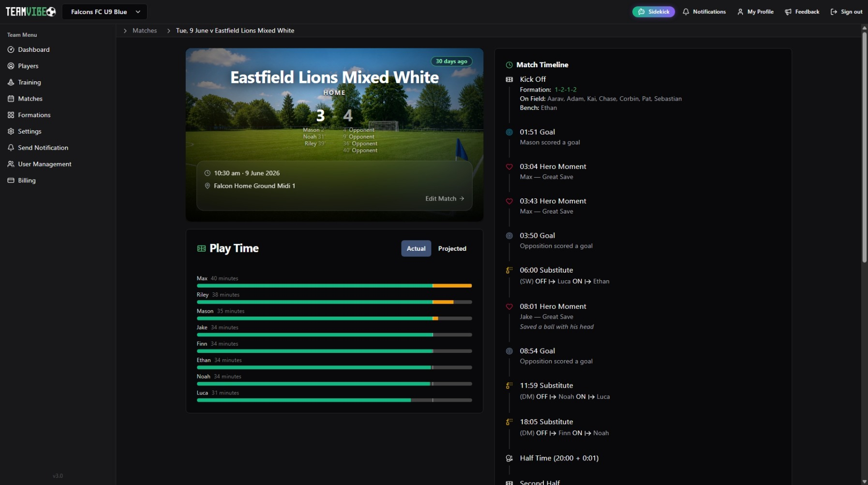Click the Billing card icon
Viewport: 868px width, 485px height.
11,181
